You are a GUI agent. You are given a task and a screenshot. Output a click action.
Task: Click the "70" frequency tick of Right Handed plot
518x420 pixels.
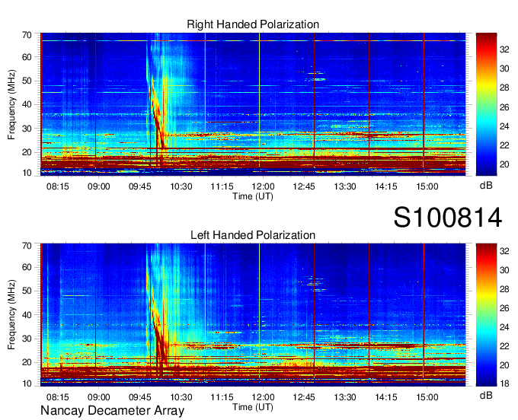pos(27,35)
